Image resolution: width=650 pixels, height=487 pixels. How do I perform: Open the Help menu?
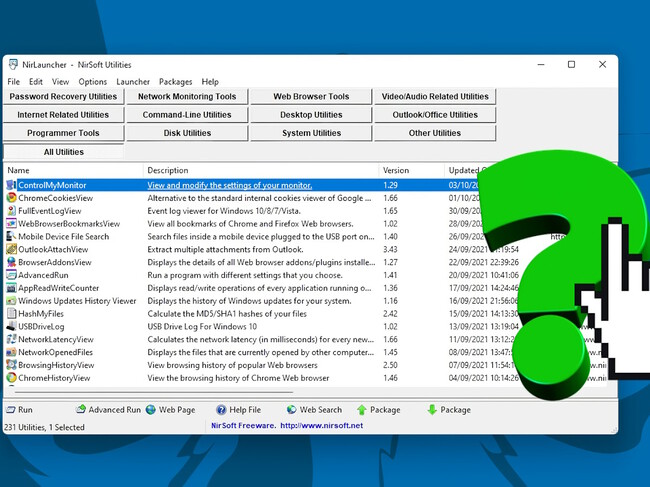coord(210,82)
